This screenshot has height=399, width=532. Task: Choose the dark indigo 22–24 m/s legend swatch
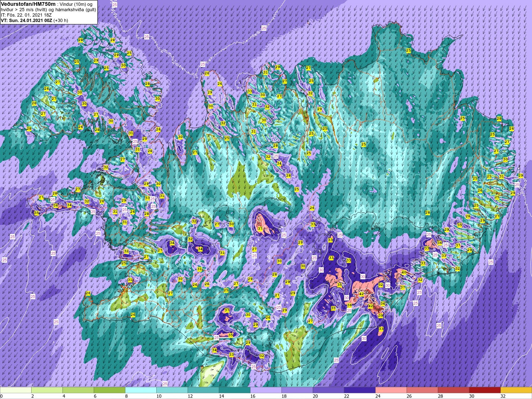click(360, 390)
